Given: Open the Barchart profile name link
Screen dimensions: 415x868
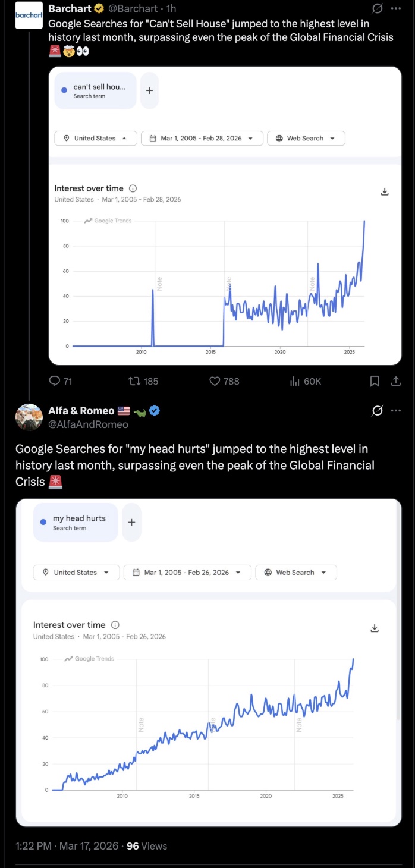Looking at the screenshot, I should pyautogui.click(x=69, y=8).
